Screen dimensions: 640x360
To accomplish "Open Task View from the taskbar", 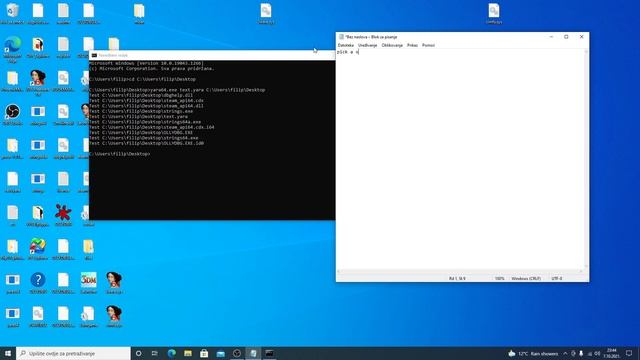I will click(x=155, y=353).
